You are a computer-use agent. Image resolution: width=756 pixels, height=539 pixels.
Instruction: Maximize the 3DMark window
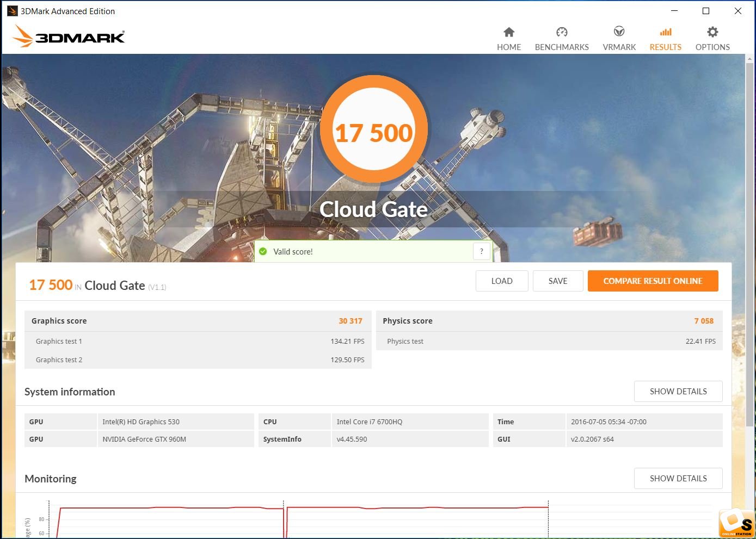706,11
